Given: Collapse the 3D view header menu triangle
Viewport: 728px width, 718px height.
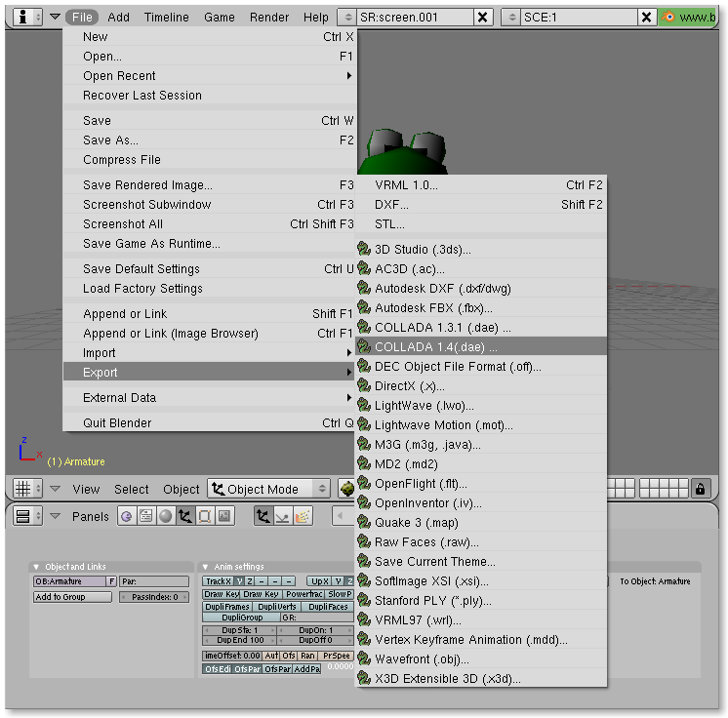Looking at the screenshot, I should 55,489.
